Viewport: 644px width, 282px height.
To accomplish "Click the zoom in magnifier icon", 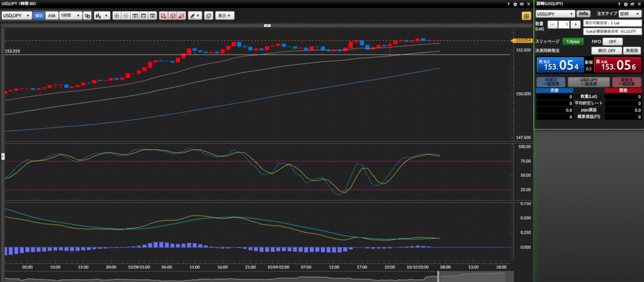I will coord(116,15).
